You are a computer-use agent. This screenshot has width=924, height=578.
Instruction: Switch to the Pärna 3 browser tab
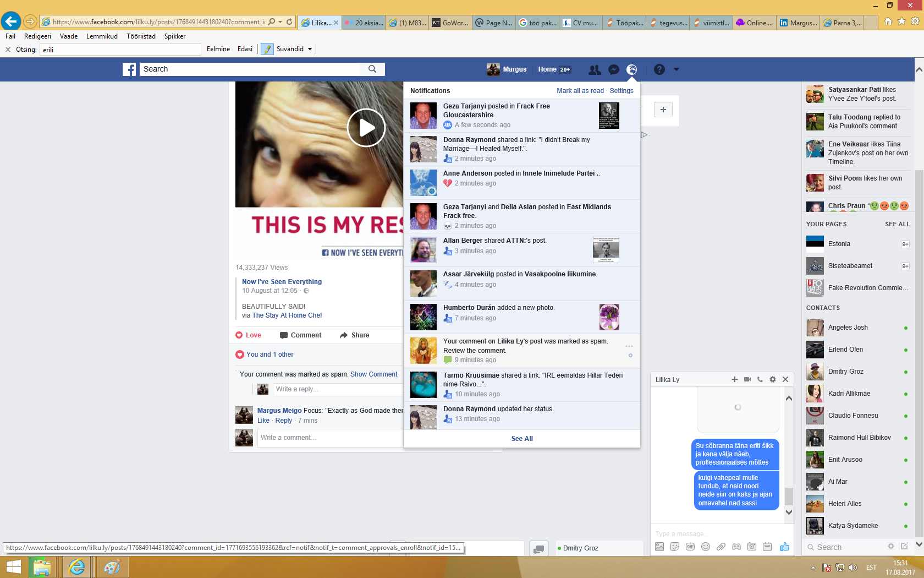coord(842,23)
